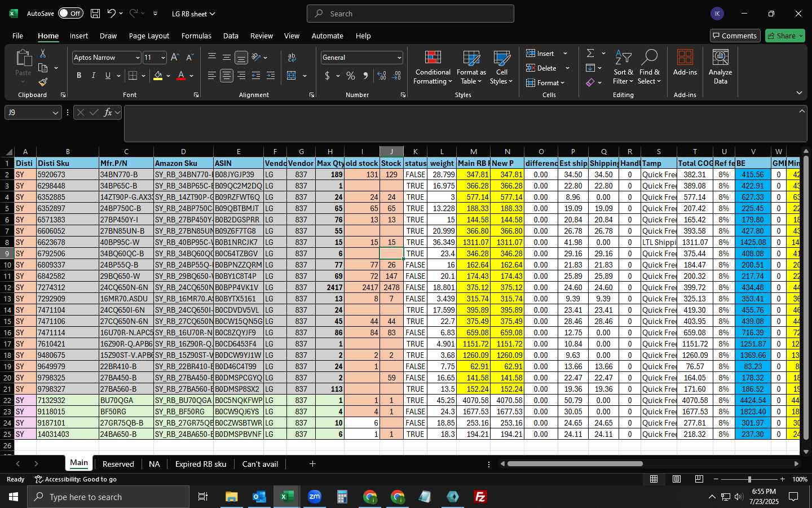The width and height of the screenshot is (812, 508).
Task: Switch to Page Break Preview in status bar
Action: coord(699,479)
